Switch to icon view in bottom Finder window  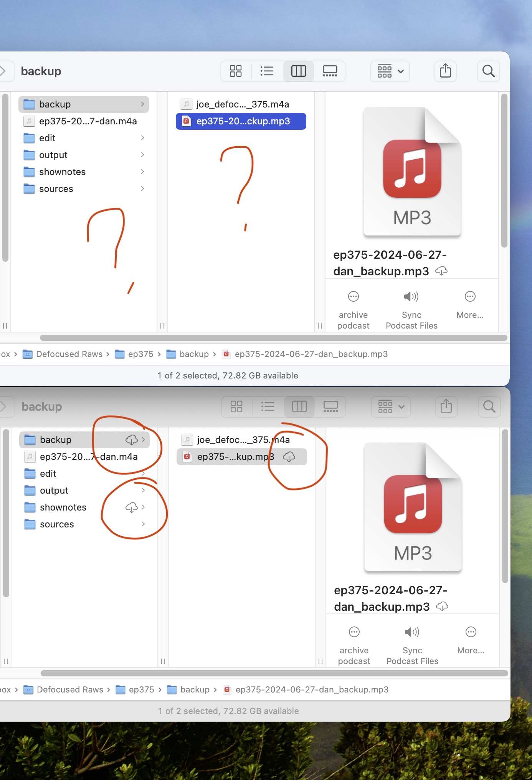pyautogui.click(x=236, y=407)
